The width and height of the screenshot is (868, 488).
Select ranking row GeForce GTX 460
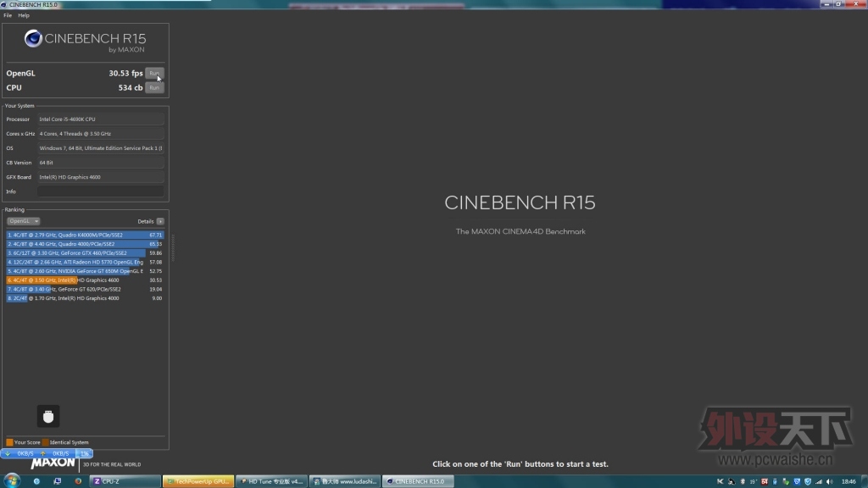click(85, 252)
